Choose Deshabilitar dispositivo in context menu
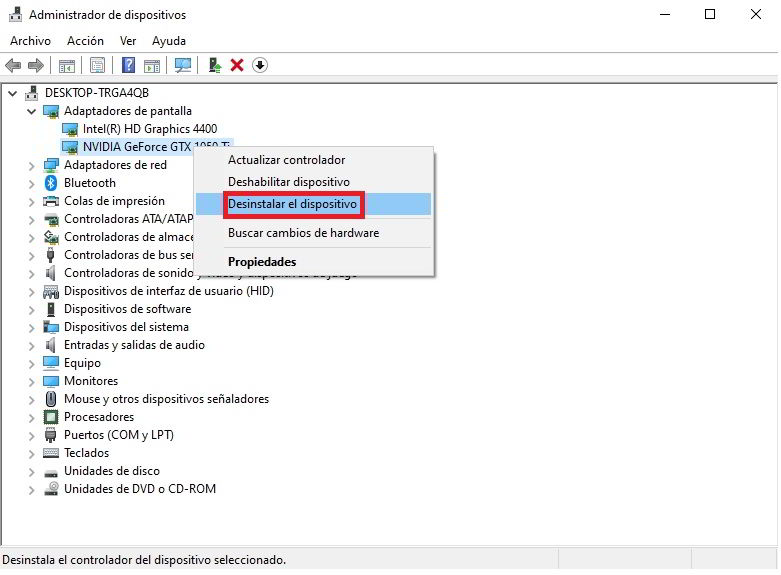781x575 pixels. (314, 182)
